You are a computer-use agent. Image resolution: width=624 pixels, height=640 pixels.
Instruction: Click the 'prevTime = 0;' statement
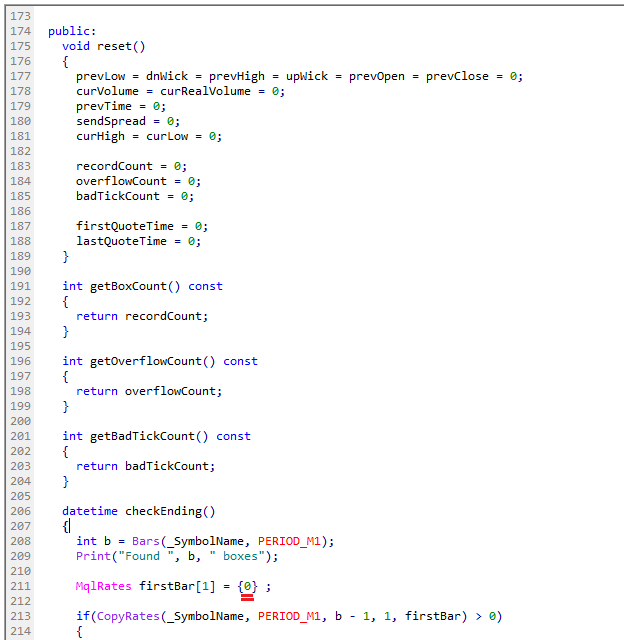[121, 107]
